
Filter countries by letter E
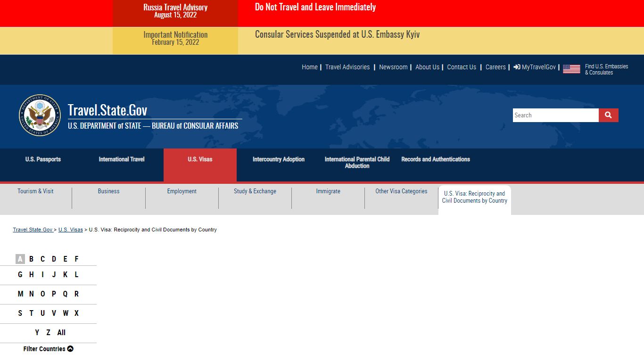pos(65,259)
